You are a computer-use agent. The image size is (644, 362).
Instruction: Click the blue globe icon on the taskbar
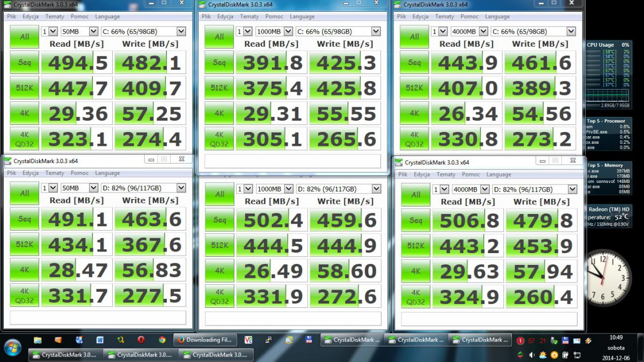click(x=79, y=340)
